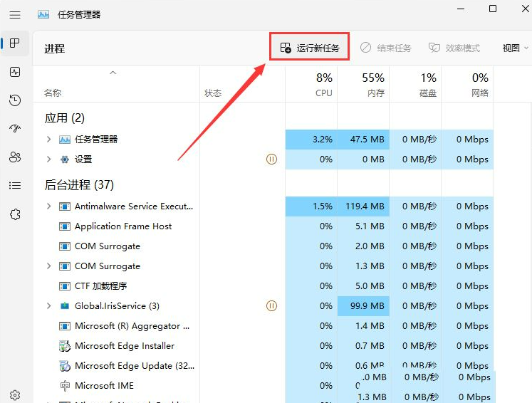Open the Performance sidebar icon
The height and width of the screenshot is (403, 532).
(14, 72)
